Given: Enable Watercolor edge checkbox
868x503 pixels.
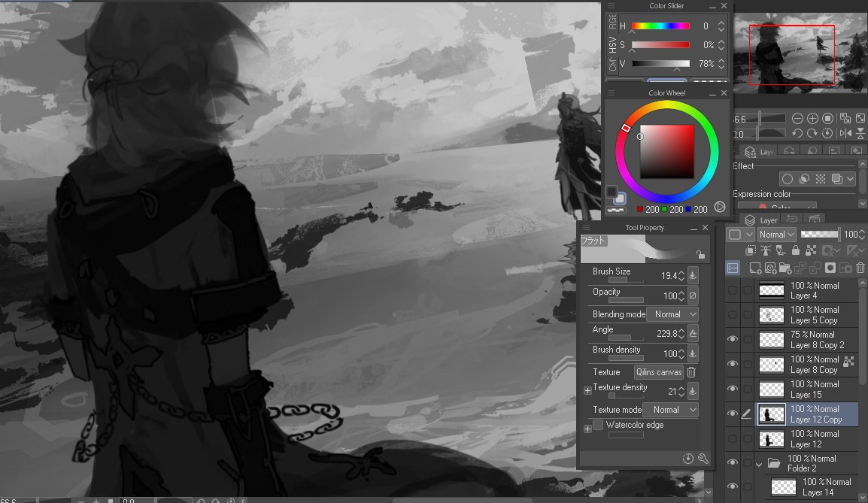Looking at the screenshot, I should [598, 425].
